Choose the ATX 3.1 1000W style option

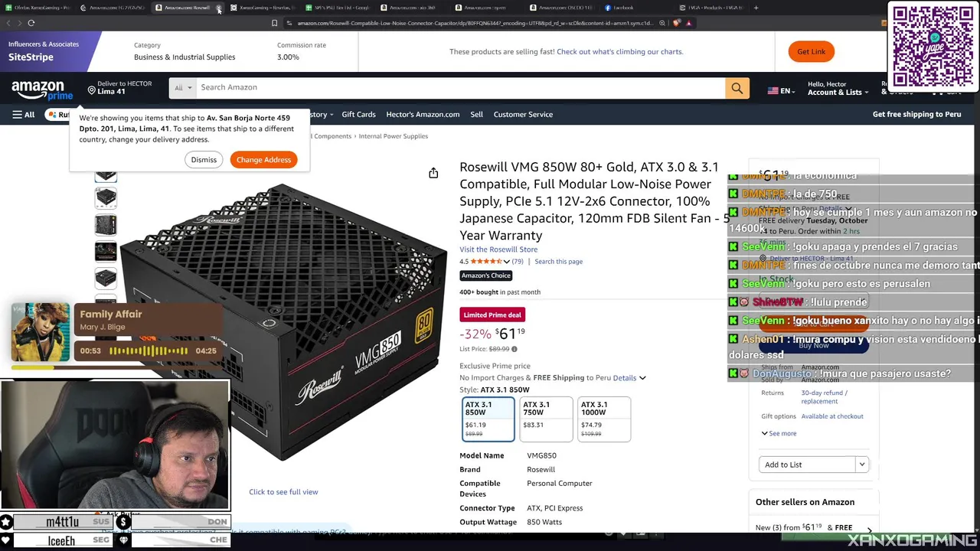(604, 419)
